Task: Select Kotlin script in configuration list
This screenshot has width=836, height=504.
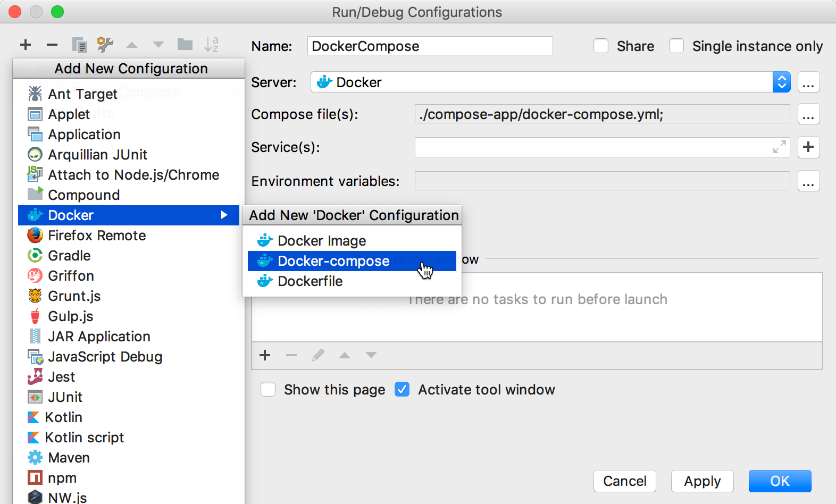Action: coord(129,438)
